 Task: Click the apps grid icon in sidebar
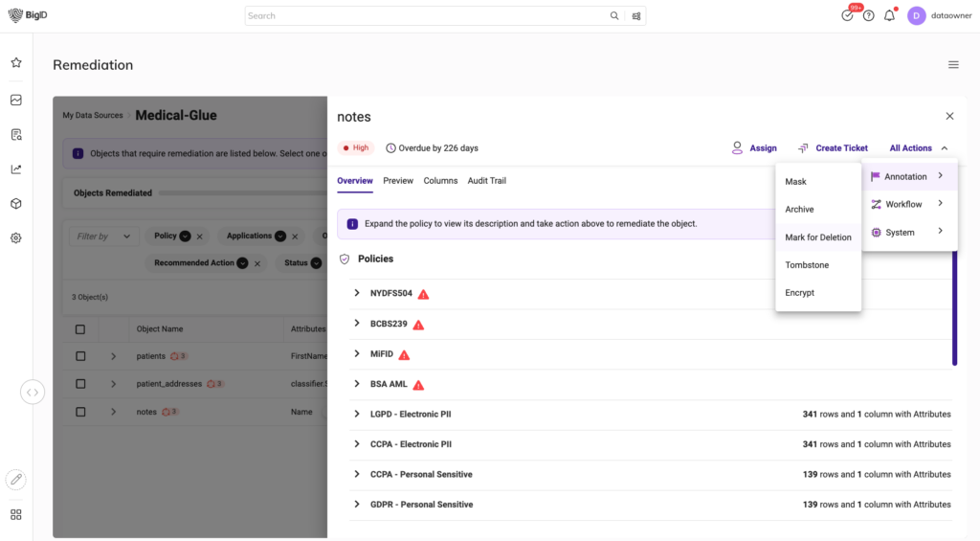click(x=16, y=514)
